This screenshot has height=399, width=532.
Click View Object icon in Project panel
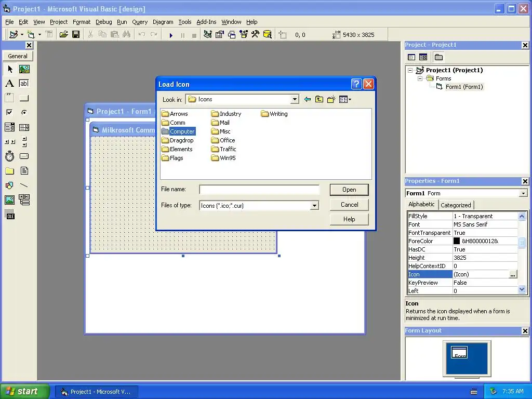423,57
